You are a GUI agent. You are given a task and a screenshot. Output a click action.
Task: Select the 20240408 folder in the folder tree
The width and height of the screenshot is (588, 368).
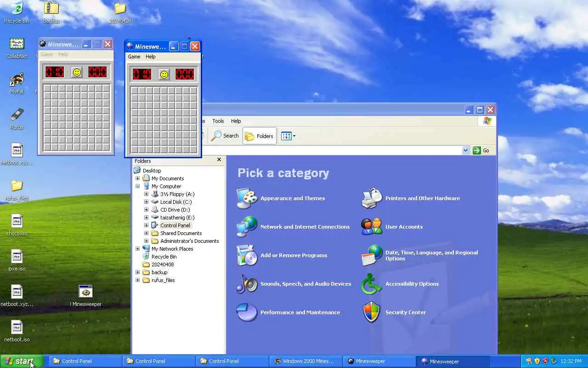[x=163, y=264]
